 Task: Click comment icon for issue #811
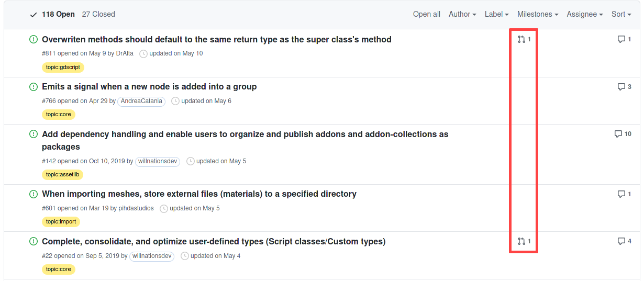point(621,39)
